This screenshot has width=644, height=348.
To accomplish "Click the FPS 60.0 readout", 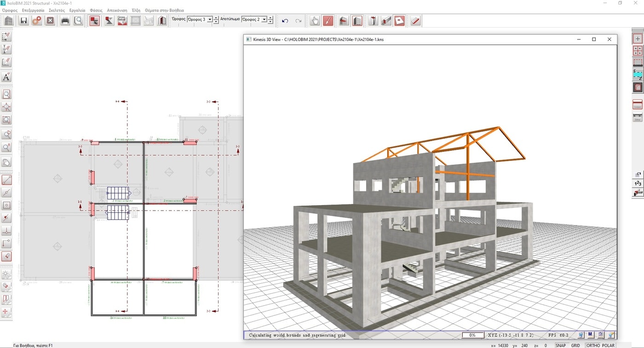I will pyautogui.click(x=558, y=335).
